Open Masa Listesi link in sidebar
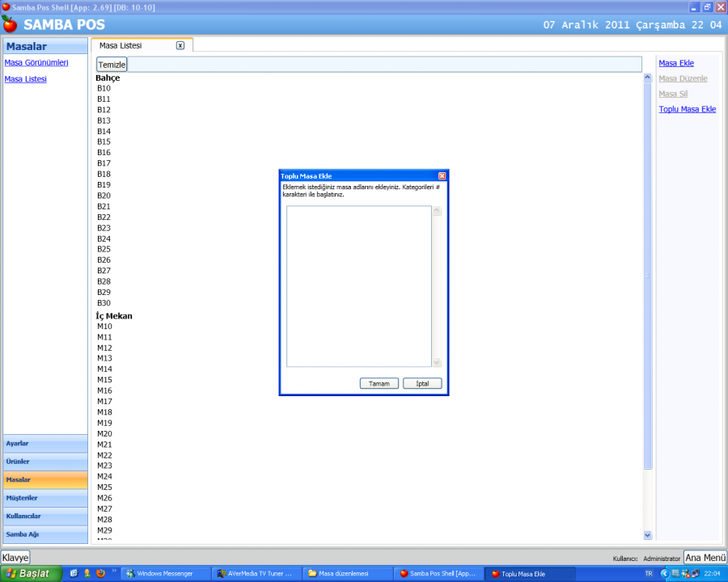The width and height of the screenshot is (728, 582). click(x=26, y=79)
